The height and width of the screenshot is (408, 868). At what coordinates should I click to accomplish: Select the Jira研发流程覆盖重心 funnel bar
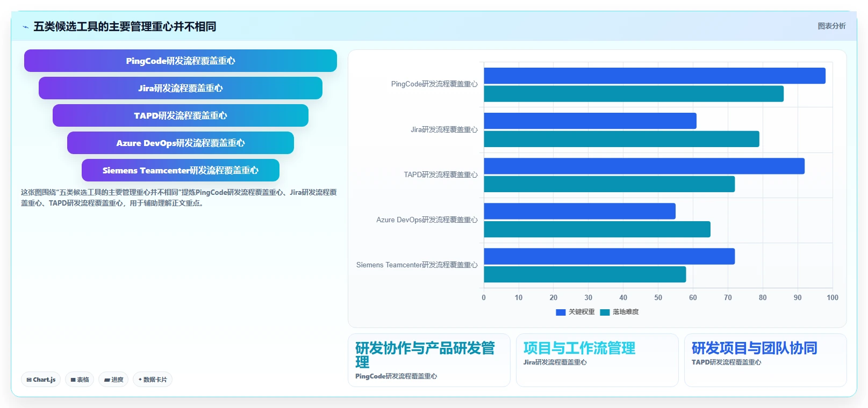pyautogui.click(x=181, y=88)
